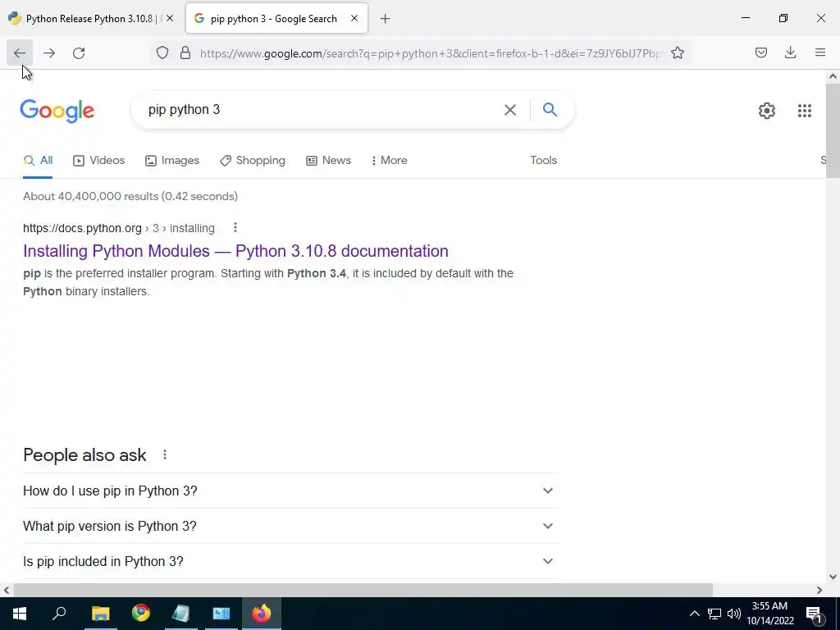Open People also ask options dots
The height and width of the screenshot is (630, 840).
(165, 454)
